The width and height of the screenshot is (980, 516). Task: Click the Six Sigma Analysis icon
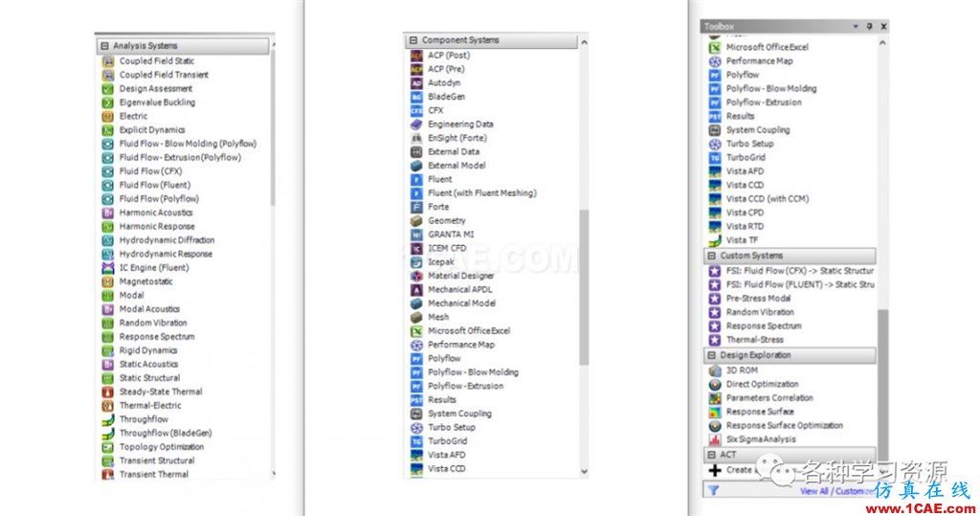coord(715,439)
